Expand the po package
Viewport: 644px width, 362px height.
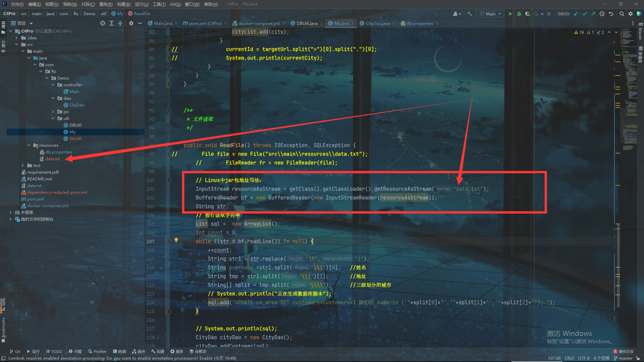tap(53, 111)
